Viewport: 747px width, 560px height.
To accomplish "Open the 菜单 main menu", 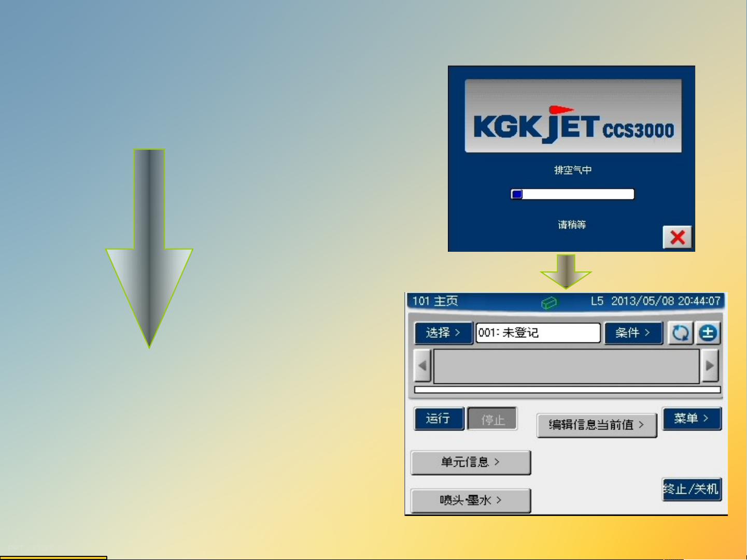I will (x=692, y=418).
